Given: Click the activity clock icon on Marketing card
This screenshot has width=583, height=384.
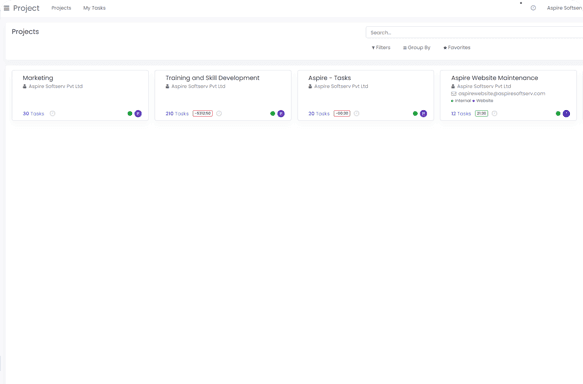Looking at the screenshot, I should pyautogui.click(x=52, y=113).
